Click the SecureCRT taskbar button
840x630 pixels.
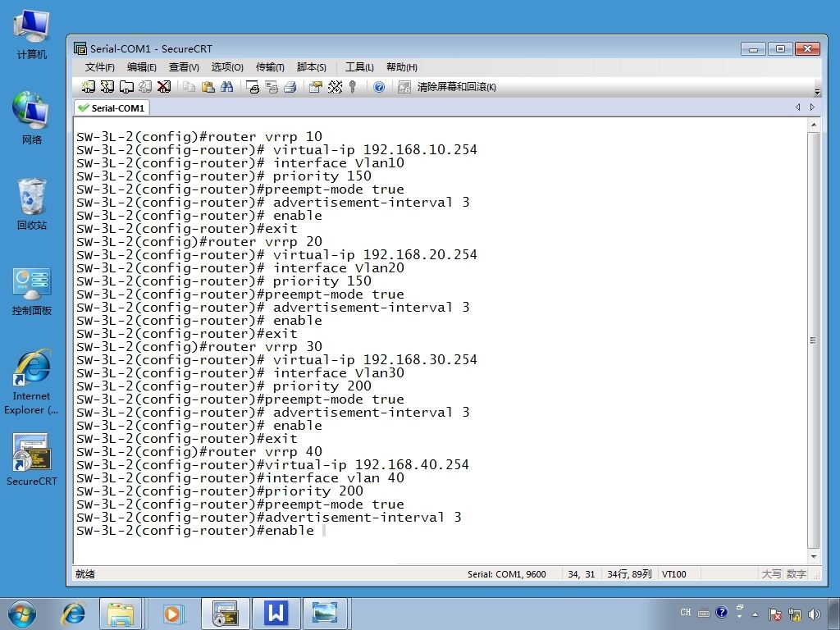(x=225, y=614)
